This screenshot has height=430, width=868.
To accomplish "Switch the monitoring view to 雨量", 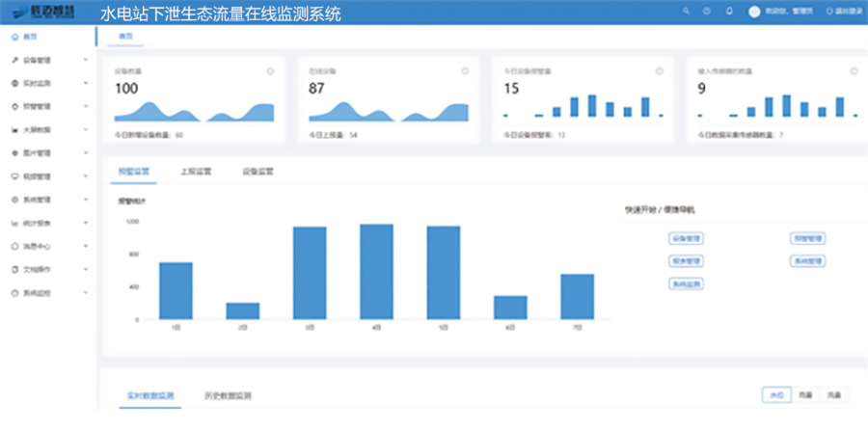I will click(805, 395).
